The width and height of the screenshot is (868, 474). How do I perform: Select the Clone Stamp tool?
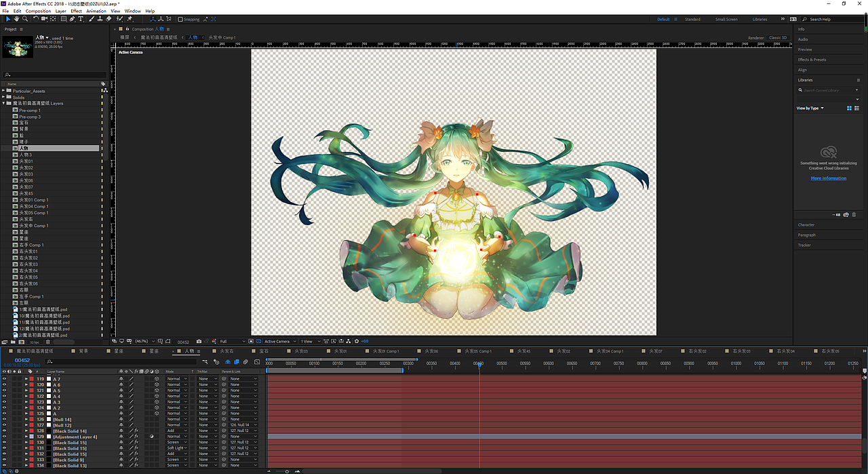(100, 19)
